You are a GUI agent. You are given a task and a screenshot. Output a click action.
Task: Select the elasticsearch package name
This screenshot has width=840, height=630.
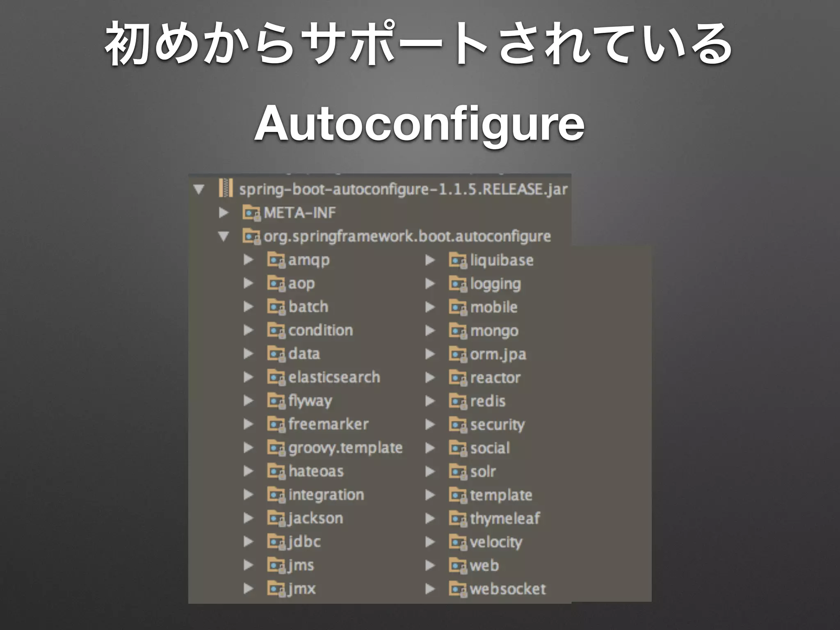(x=334, y=377)
